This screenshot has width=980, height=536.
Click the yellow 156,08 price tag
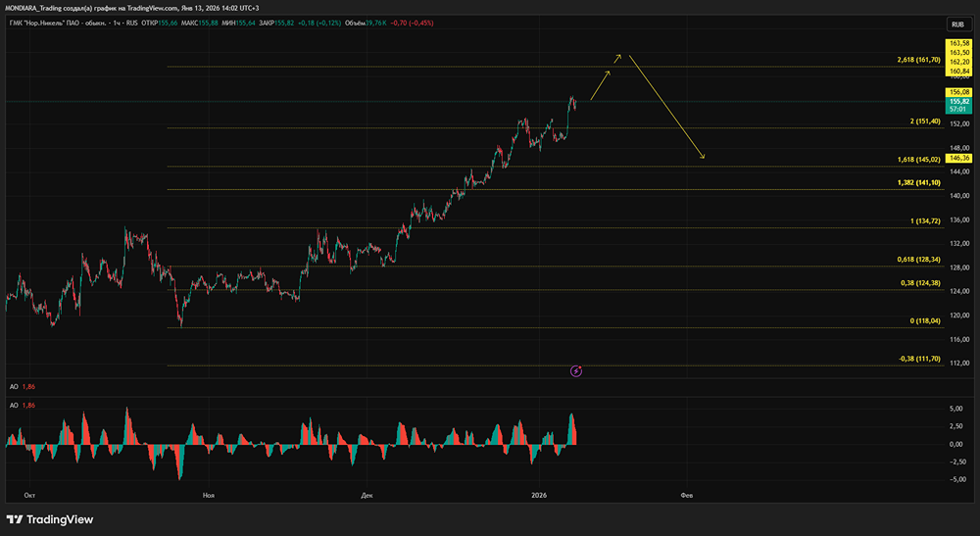[x=958, y=92]
